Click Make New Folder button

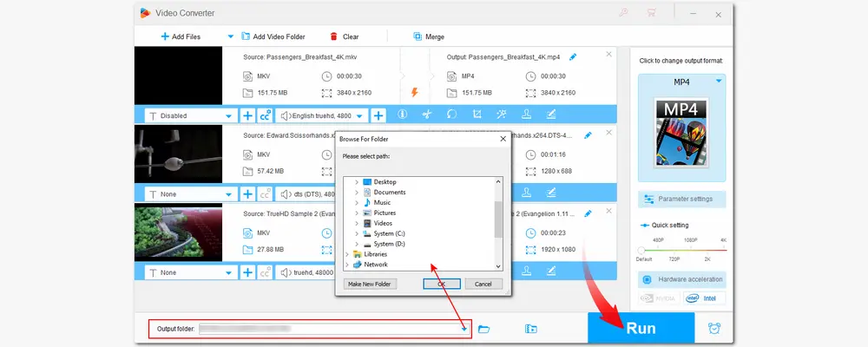pos(371,284)
